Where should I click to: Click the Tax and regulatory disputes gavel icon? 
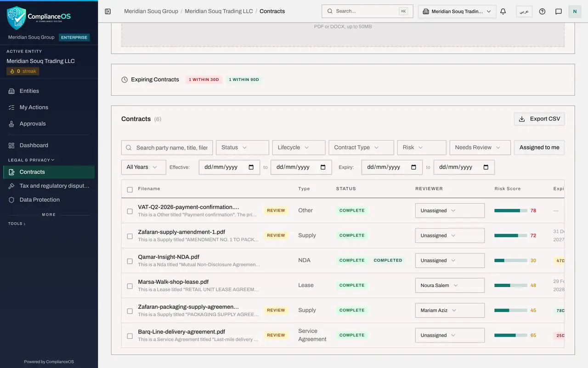pyautogui.click(x=11, y=186)
